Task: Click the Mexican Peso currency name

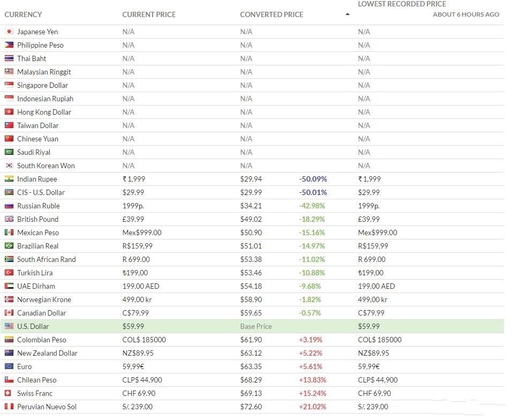Action: tap(38, 232)
